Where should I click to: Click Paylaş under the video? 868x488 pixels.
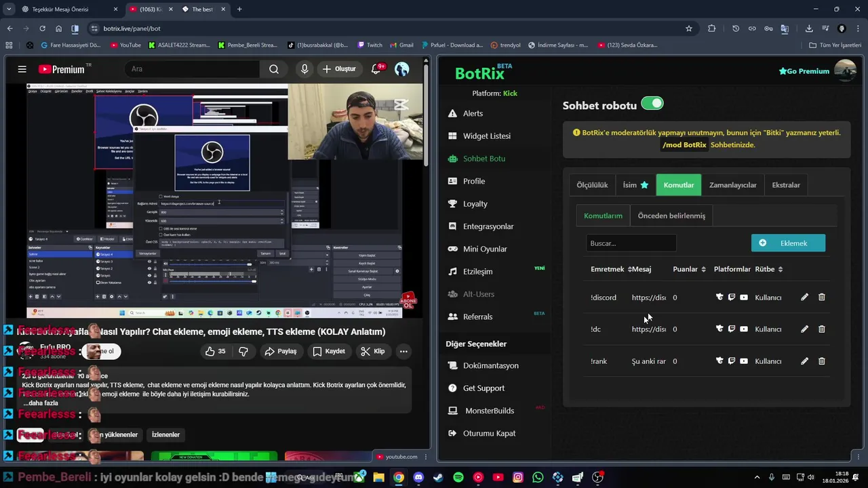pyautogui.click(x=281, y=351)
